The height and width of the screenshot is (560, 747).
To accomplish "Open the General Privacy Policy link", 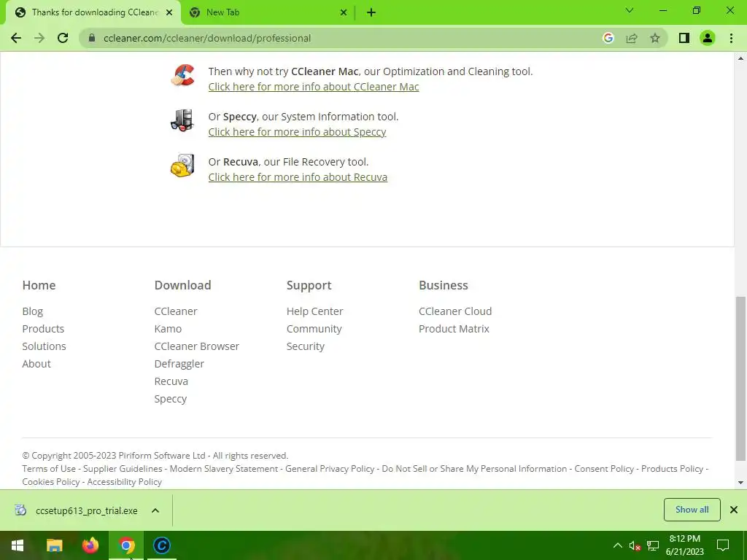I will pos(330,469).
